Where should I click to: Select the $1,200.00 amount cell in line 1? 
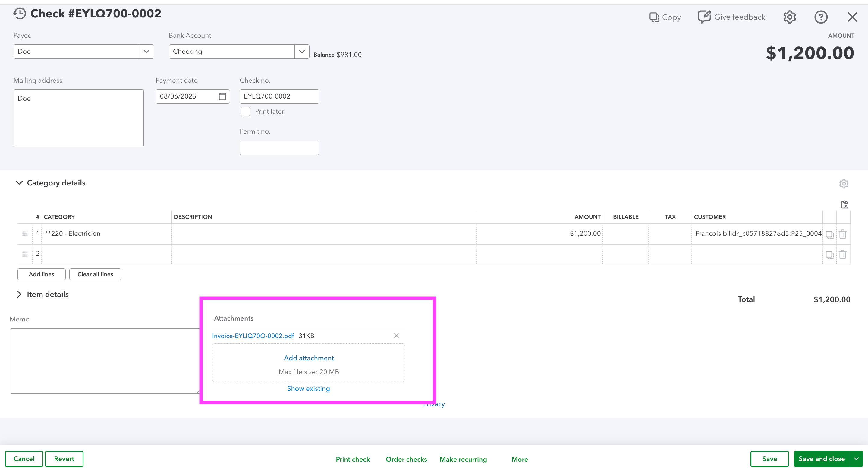[x=539, y=234]
